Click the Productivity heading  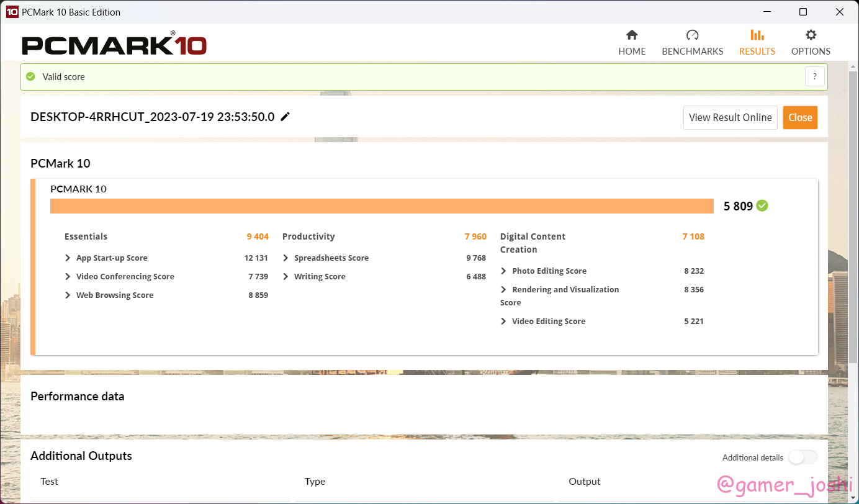pos(308,236)
